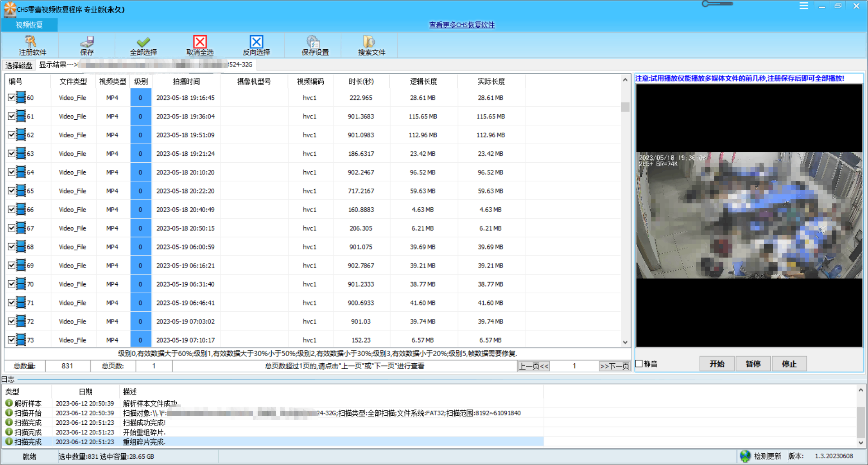Click the film icon of file 63
The image size is (868, 465).
click(x=21, y=153)
